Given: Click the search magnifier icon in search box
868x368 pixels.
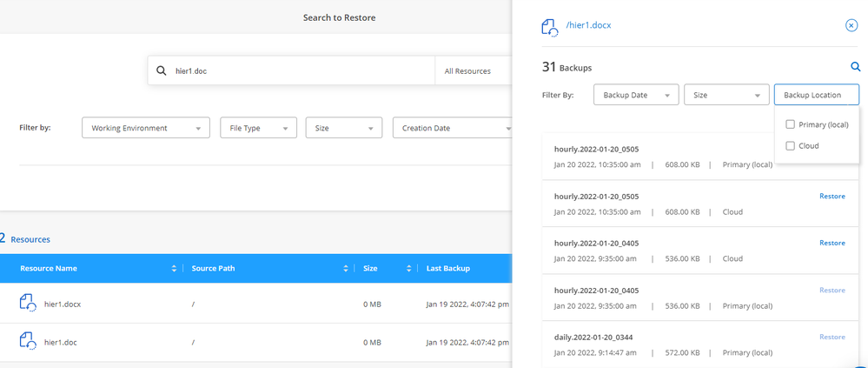Looking at the screenshot, I should (161, 71).
